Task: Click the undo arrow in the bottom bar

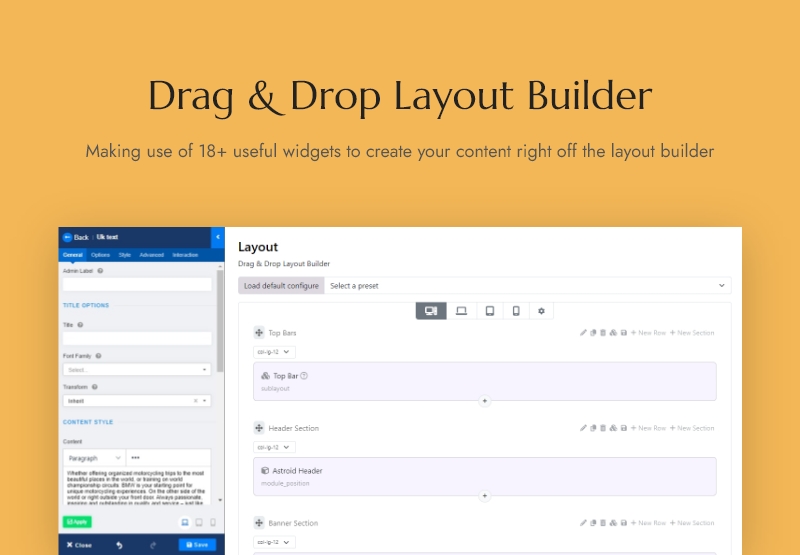Action: 119,545
